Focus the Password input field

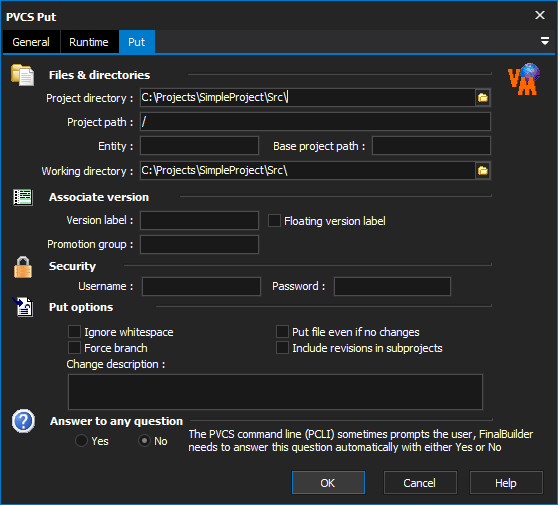click(392, 286)
